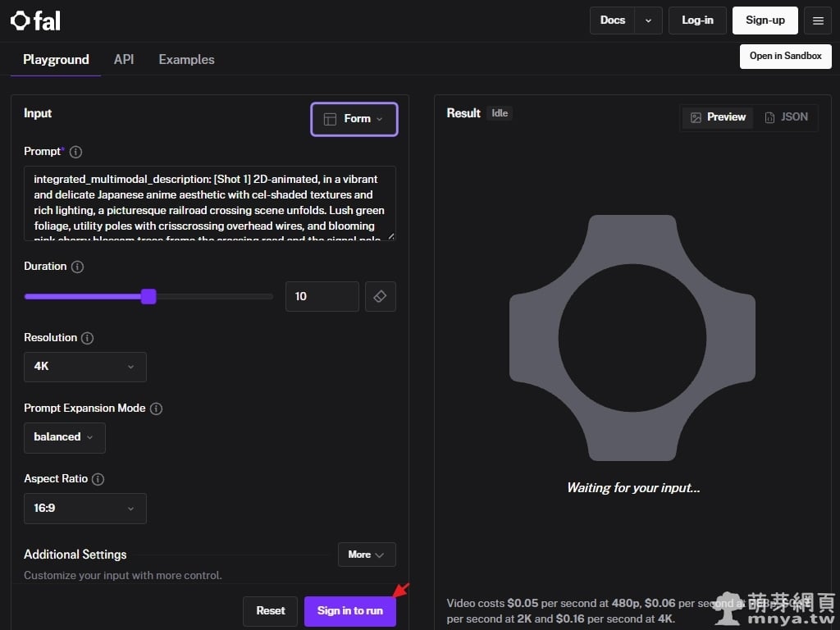Switch to the API tab
This screenshot has width=840, height=630.
click(124, 59)
